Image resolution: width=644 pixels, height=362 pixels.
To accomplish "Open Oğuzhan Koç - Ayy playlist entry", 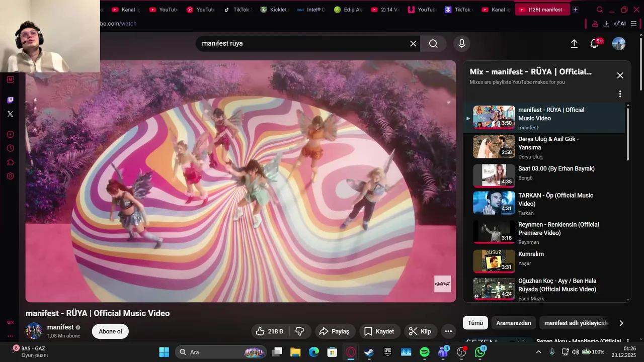I will (x=544, y=288).
